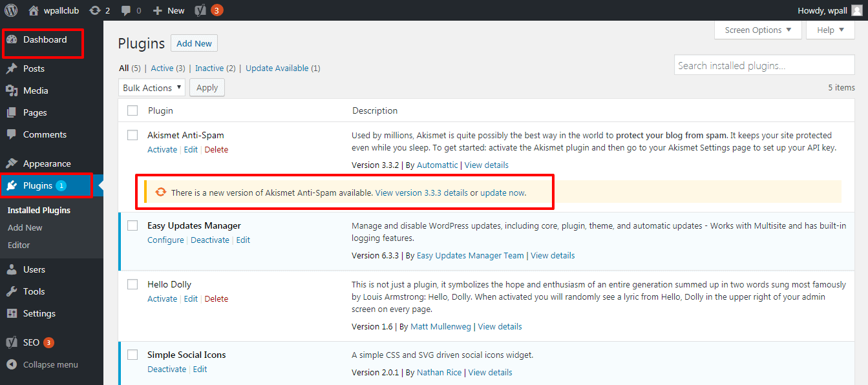Click the Pages icon in the sidebar
The image size is (868, 385).
[x=12, y=112]
